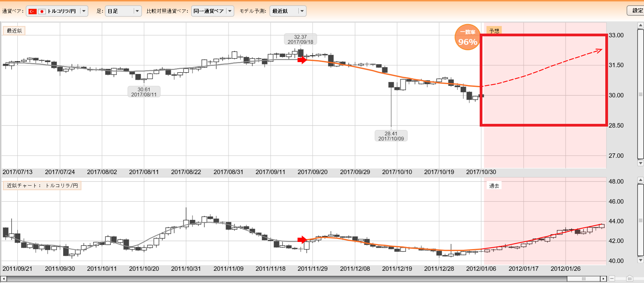Click the 2011/10/31 date on the axis
Viewport: 644px width, 283px height.
(186, 269)
